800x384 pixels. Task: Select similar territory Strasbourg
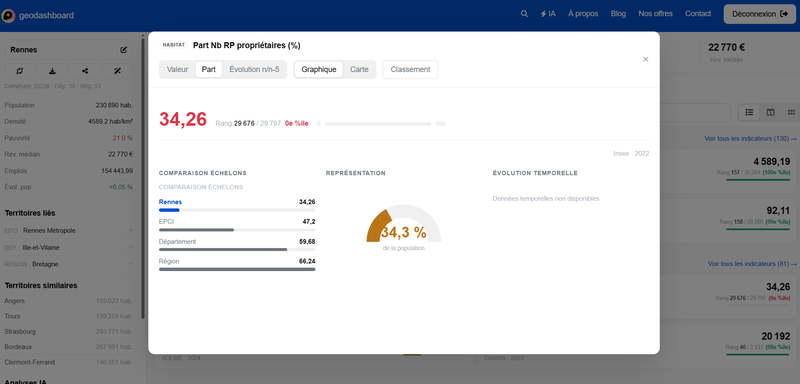pyautogui.click(x=68, y=331)
